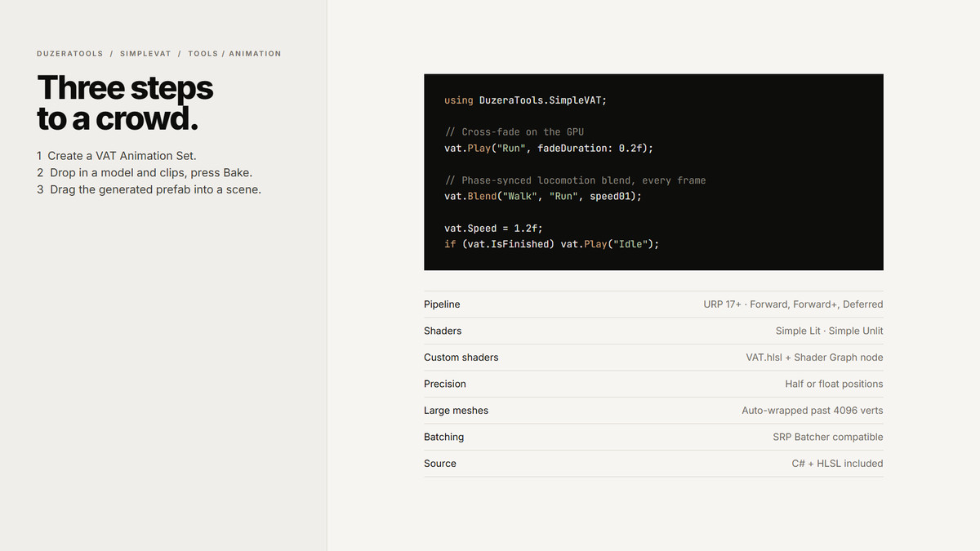Click the "Custom shaders" row label

click(x=461, y=358)
